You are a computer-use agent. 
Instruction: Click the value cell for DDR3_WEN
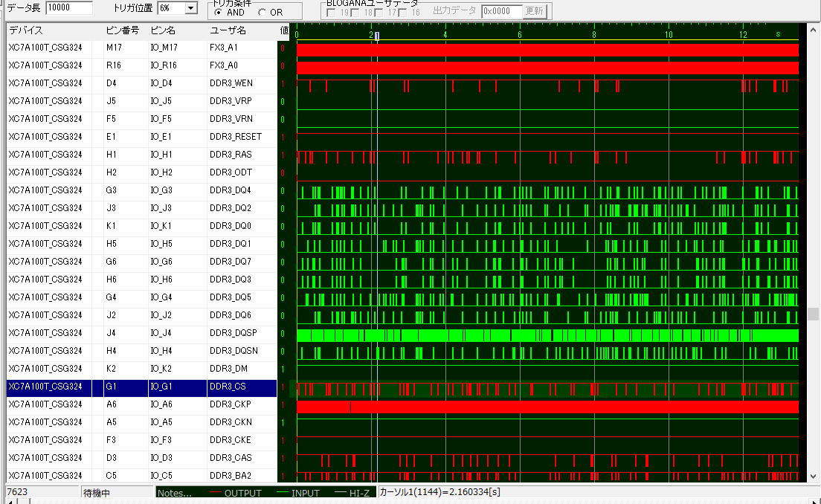283,83
